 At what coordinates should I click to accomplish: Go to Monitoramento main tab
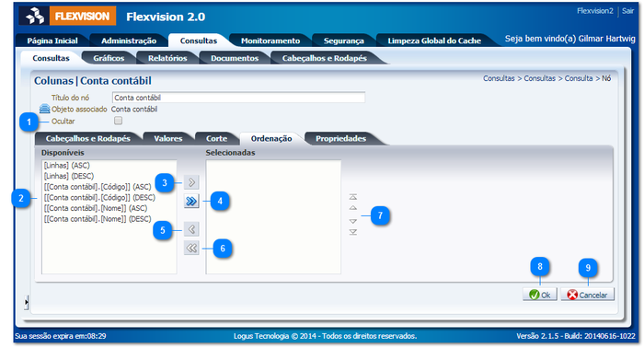(270, 41)
